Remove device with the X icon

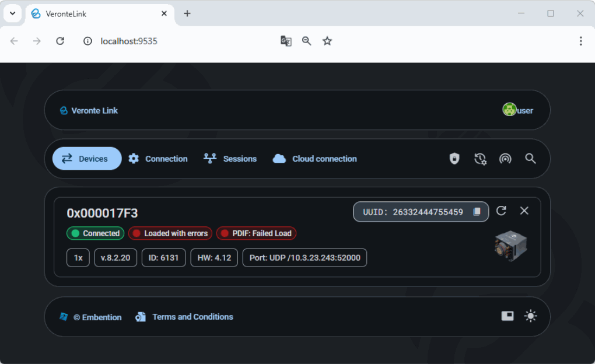524,211
